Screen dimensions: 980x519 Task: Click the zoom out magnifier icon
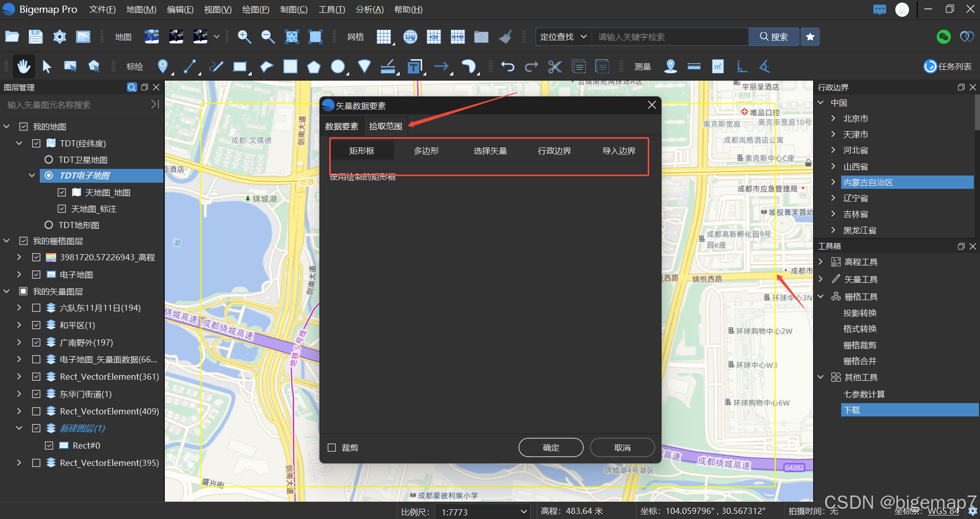[x=268, y=37]
